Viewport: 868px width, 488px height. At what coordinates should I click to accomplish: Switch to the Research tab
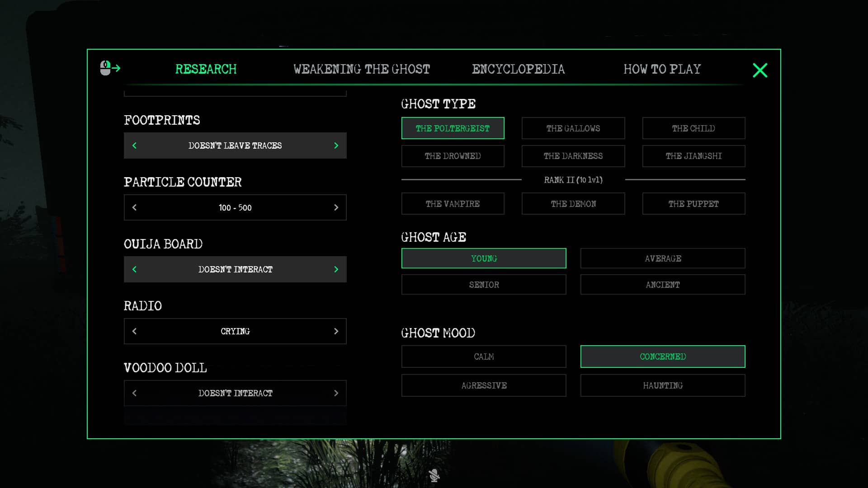(206, 69)
